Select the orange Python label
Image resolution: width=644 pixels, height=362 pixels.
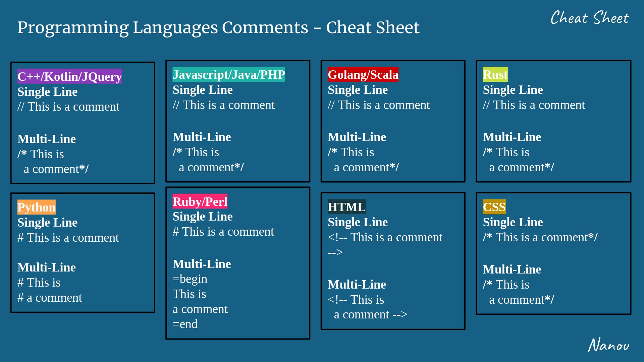click(x=36, y=207)
